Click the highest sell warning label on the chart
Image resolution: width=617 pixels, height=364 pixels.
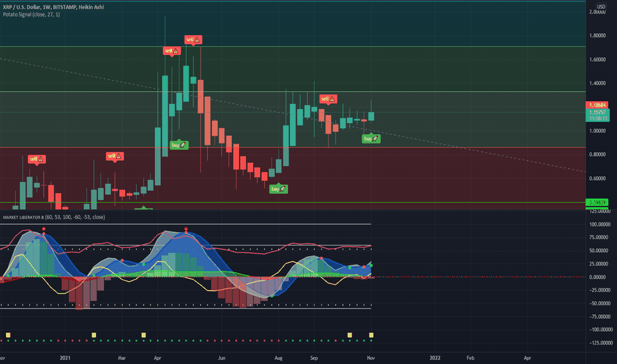pos(193,40)
